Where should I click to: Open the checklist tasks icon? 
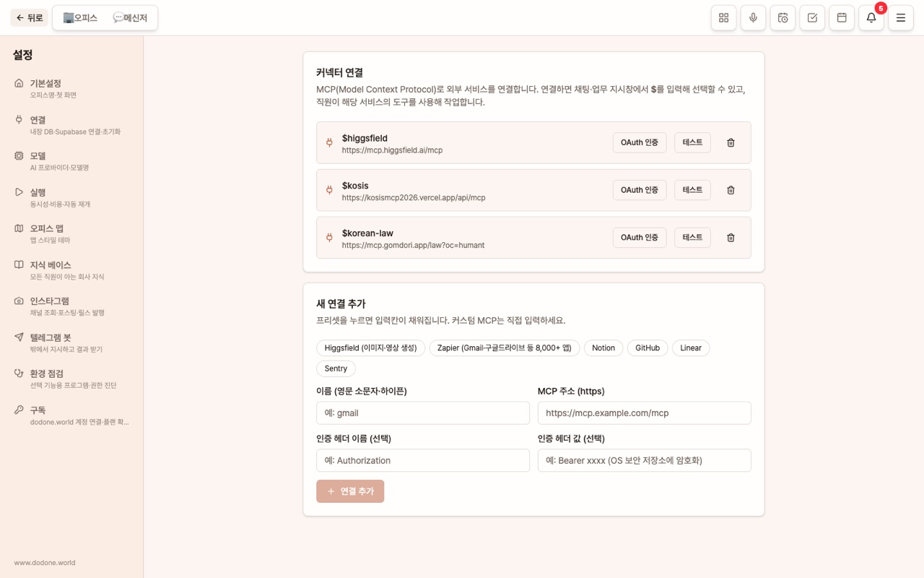812,18
